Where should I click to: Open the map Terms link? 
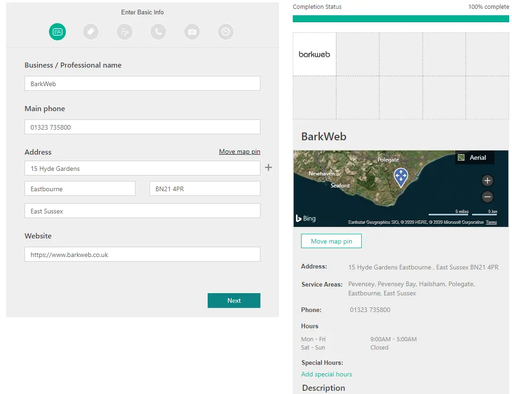491,222
